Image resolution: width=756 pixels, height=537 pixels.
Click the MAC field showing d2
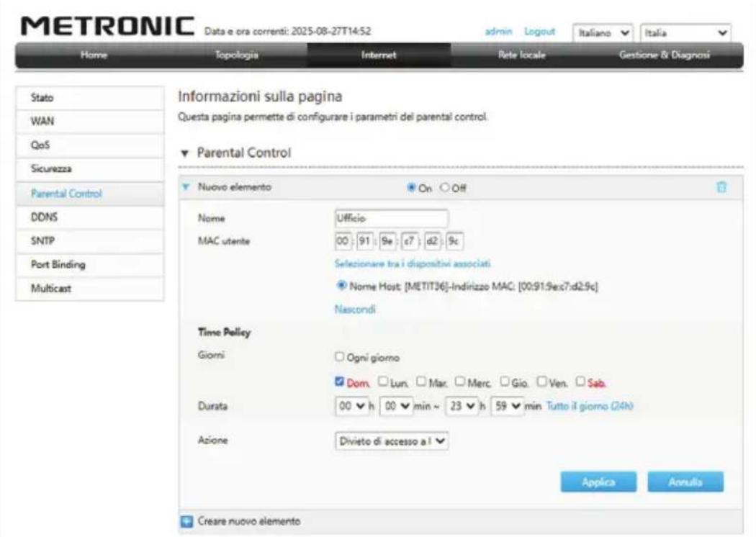coord(433,241)
